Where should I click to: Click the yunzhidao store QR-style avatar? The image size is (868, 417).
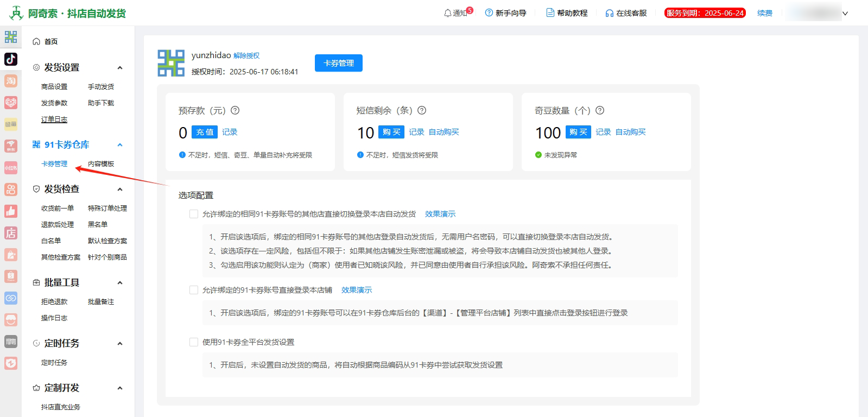pyautogui.click(x=171, y=63)
